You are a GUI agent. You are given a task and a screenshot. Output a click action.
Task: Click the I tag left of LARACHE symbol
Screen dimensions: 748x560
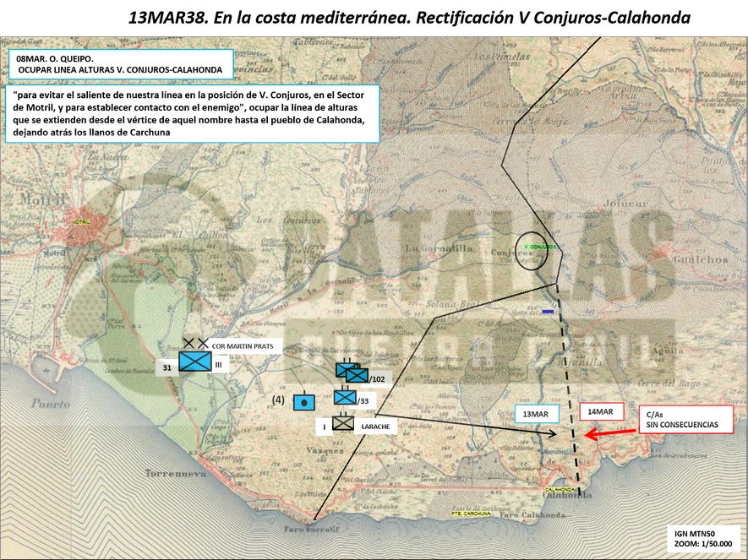[x=325, y=427]
